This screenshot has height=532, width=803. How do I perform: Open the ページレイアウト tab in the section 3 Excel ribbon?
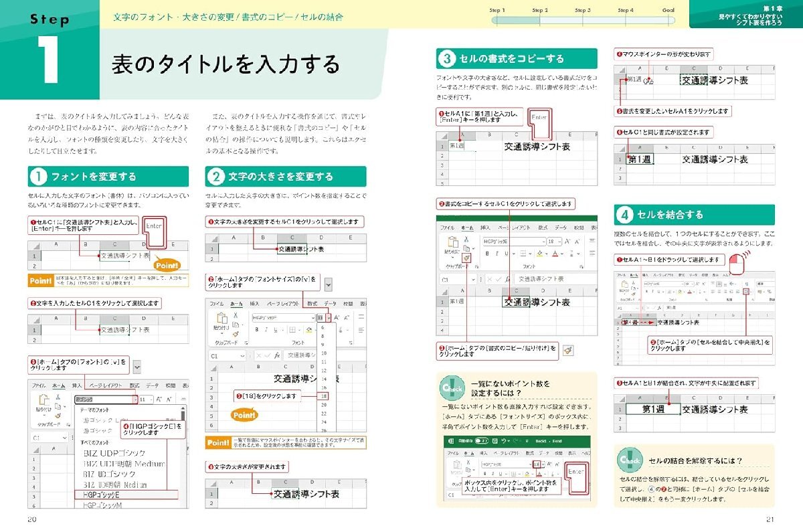(x=514, y=228)
